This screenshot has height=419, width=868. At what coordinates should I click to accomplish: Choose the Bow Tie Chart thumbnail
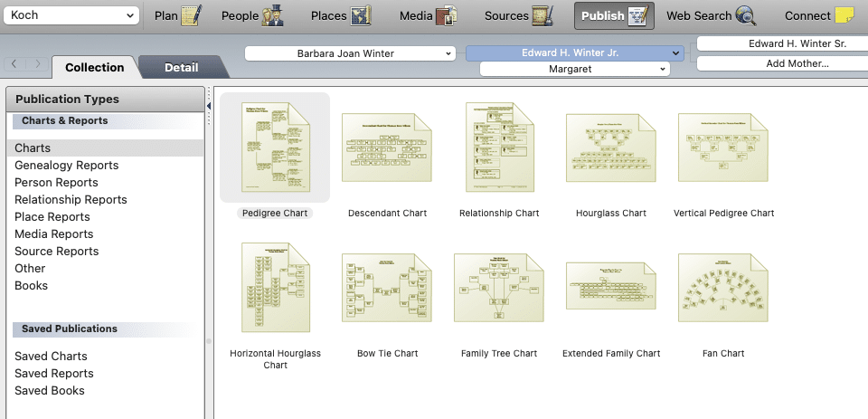pyautogui.click(x=387, y=288)
